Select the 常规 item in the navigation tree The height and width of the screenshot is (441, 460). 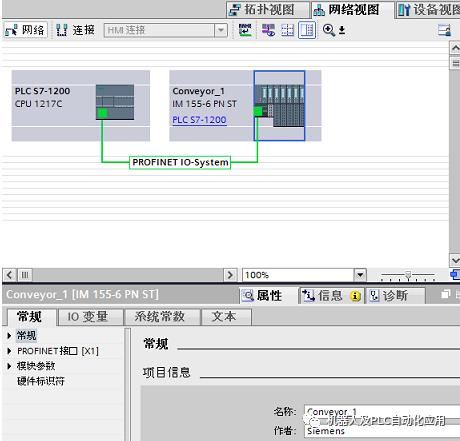[26, 336]
